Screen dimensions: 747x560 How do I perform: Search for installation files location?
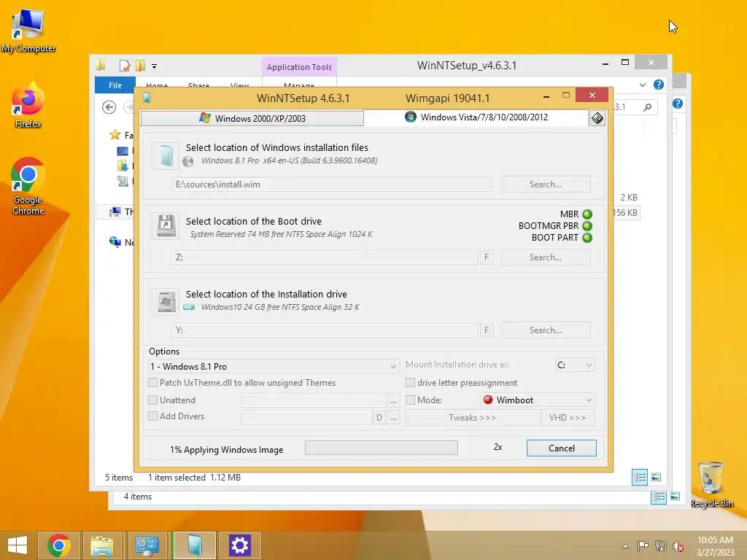(546, 184)
